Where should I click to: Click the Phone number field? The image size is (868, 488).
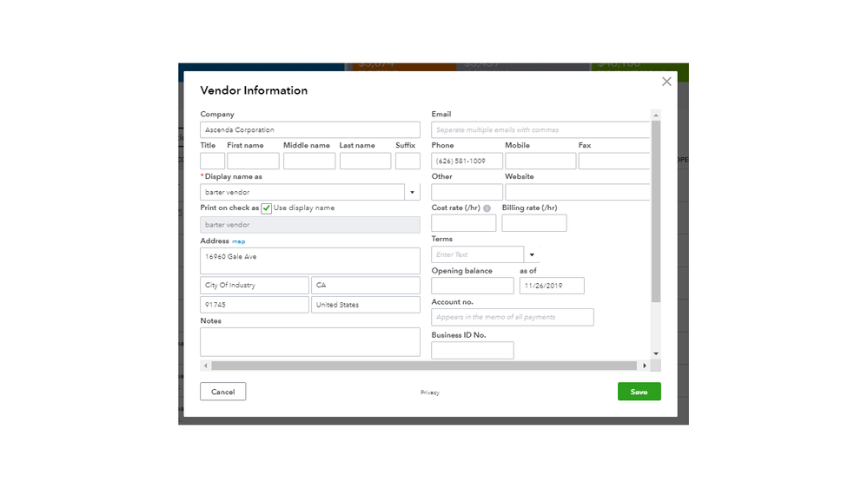click(467, 161)
